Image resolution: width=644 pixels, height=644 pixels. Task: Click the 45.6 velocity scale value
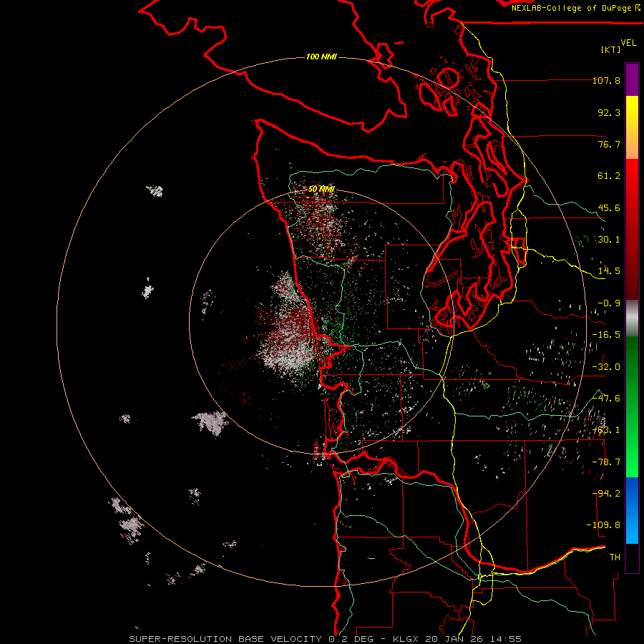click(609, 208)
